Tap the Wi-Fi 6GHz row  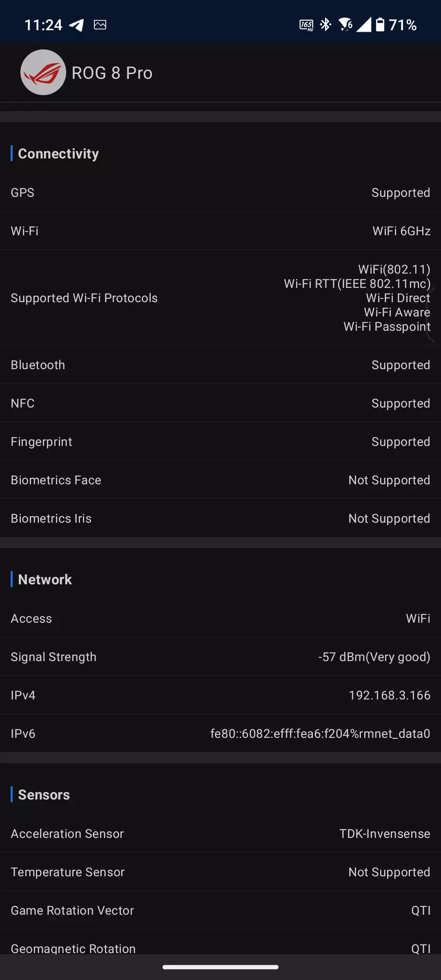(220, 231)
